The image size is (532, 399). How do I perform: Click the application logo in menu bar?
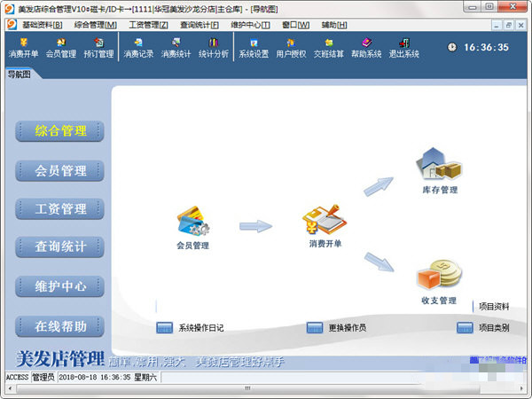click(12, 25)
